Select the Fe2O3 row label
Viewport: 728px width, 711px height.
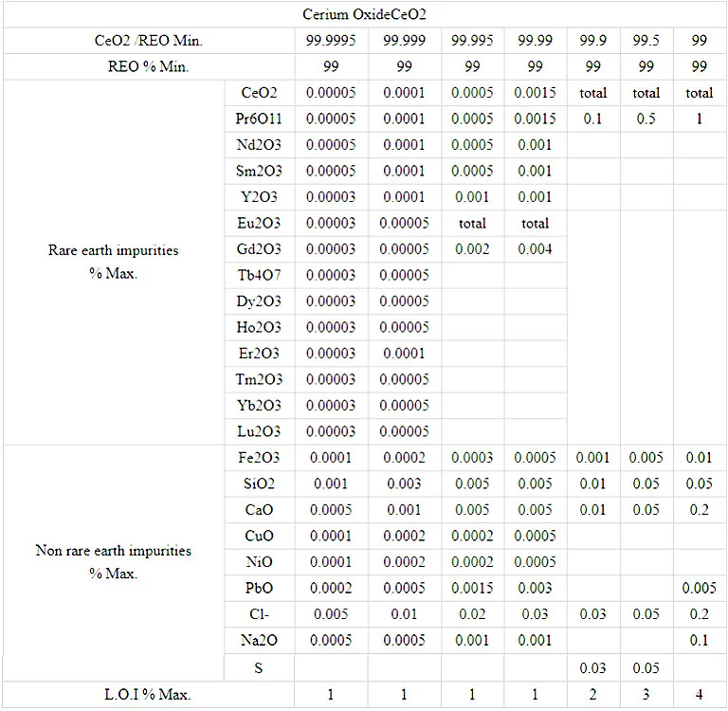[x=259, y=458]
